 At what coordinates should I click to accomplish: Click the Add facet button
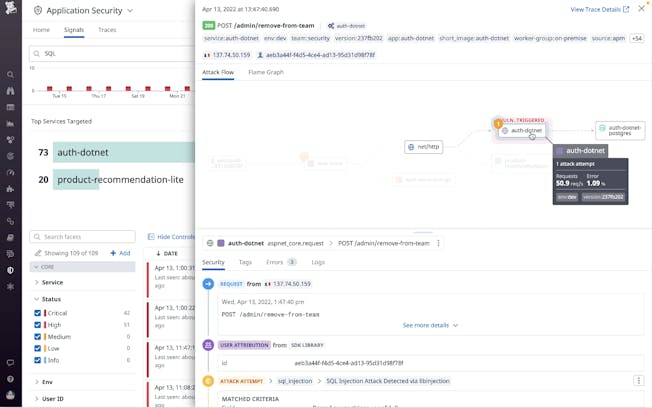pyautogui.click(x=121, y=253)
